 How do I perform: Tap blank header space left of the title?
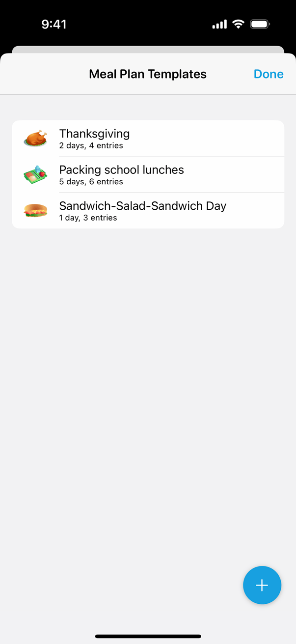click(x=39, y=74)
